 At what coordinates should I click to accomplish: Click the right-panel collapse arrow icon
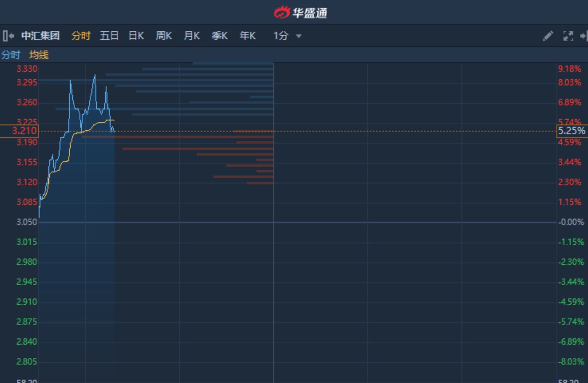pos(584,36)
